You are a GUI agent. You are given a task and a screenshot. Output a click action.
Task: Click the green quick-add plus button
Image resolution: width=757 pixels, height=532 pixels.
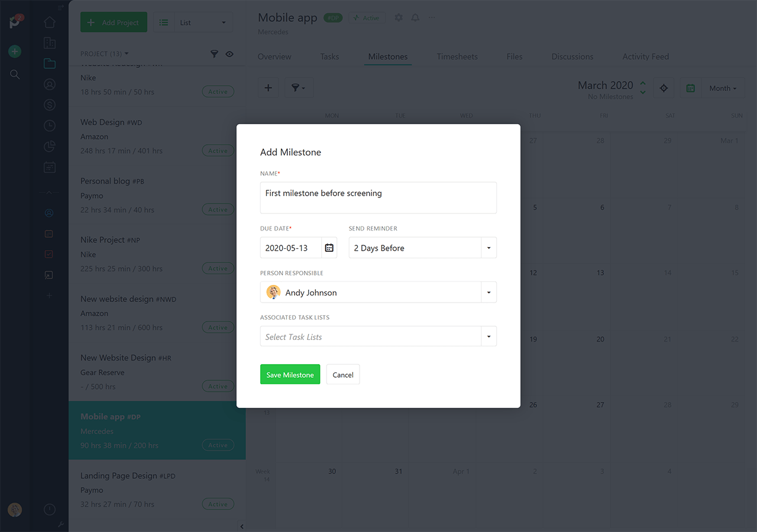[15, 51]
